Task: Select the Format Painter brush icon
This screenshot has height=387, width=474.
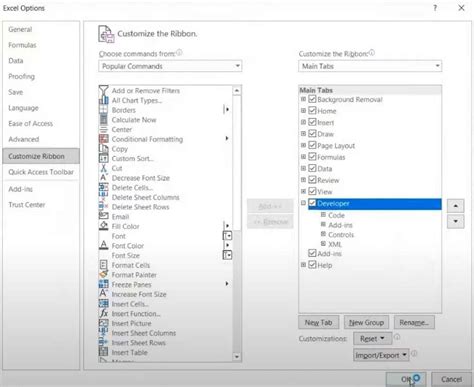Action: [104, 275]
